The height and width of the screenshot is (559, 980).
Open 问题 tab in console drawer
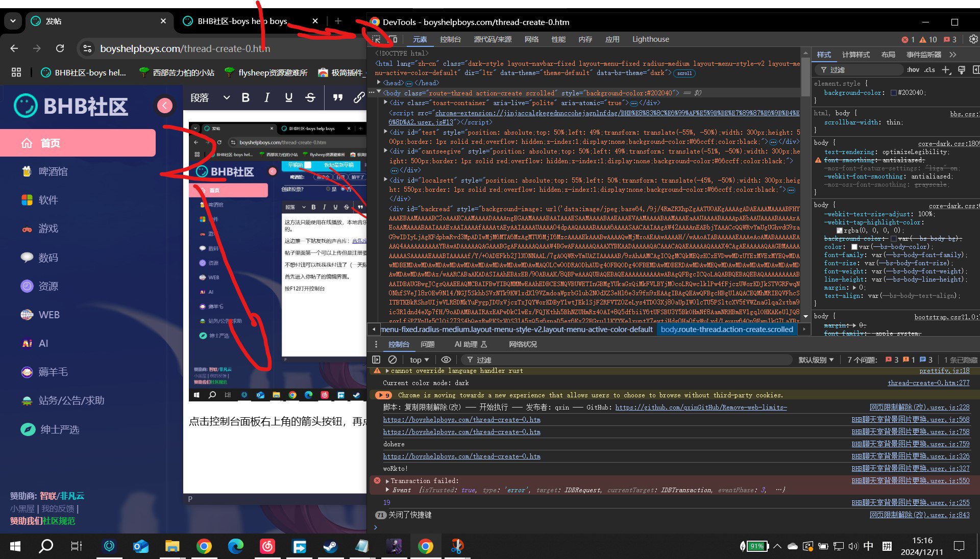427,344
